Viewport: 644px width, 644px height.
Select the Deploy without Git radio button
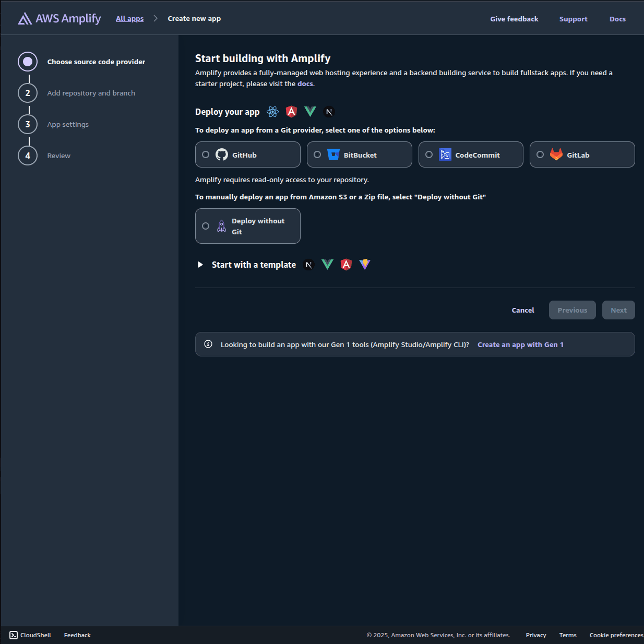point(206,226)
